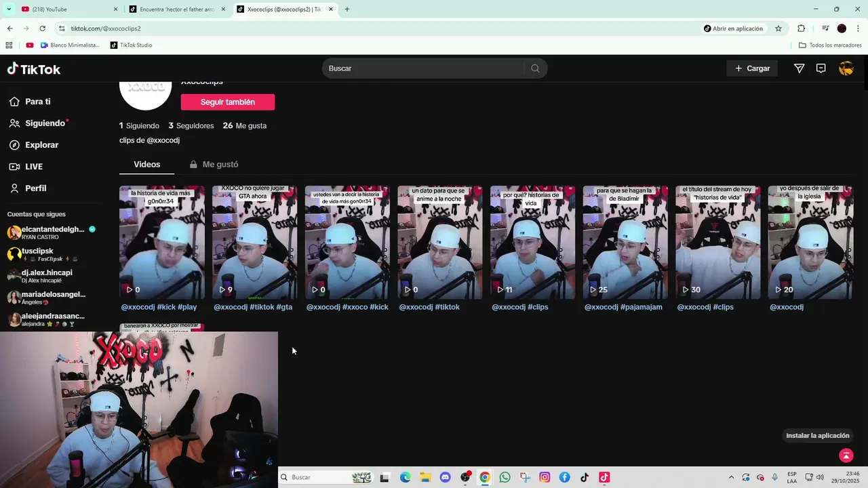Open the TikTok inbox messages icon
868x488 pixels.
821,68
